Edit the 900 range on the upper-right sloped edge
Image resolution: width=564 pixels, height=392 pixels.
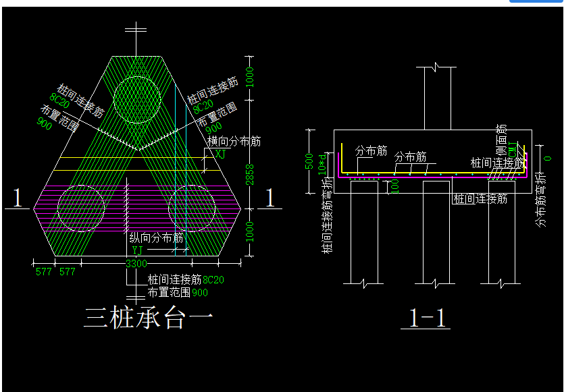click(213, 128)
